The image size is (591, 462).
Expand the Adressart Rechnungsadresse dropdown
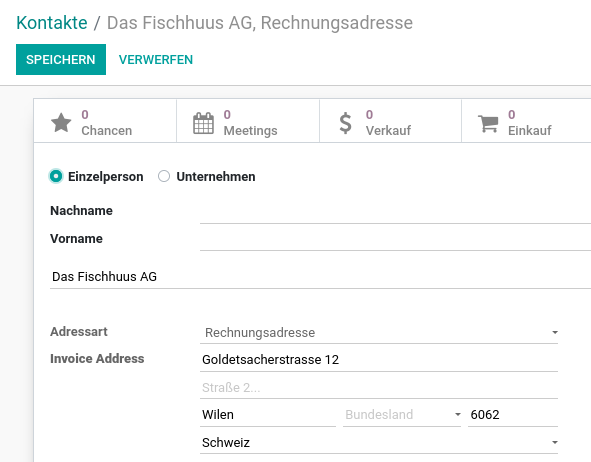[x=379, y=332]
